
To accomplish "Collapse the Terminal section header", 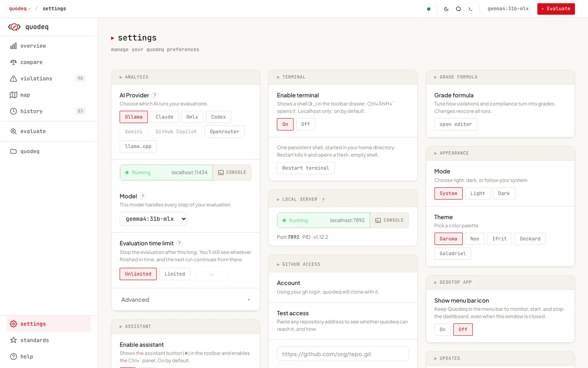I will pyautogui.click(x=343, y=77).
